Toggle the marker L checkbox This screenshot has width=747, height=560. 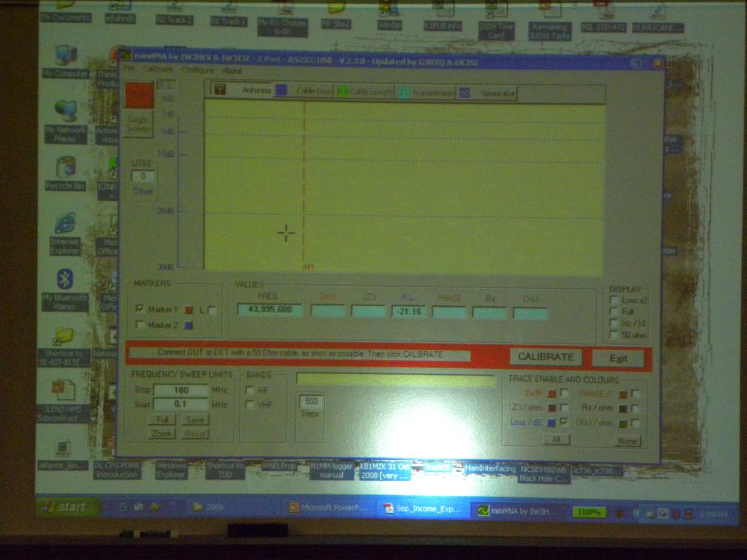pos(212,310)
